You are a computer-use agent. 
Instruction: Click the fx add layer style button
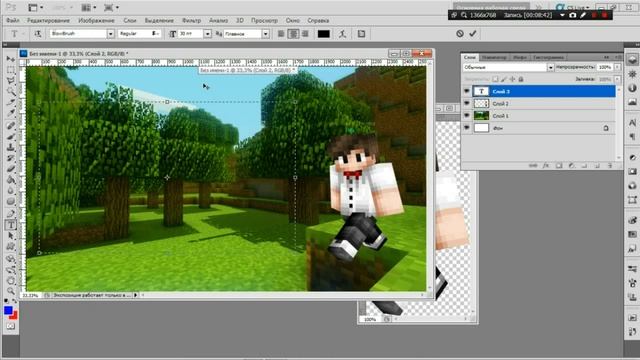click(546, 166)
